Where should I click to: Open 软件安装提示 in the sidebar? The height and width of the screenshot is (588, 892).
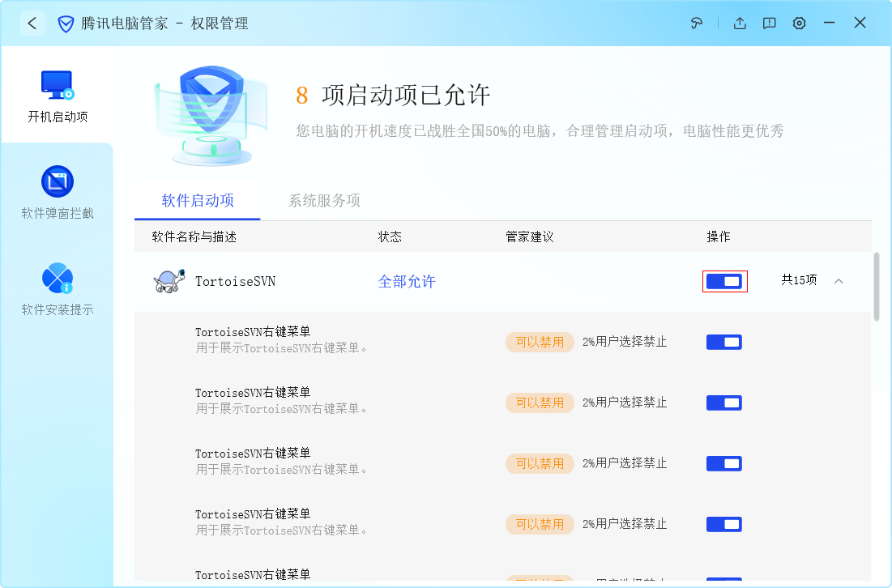tap(58, 289)
